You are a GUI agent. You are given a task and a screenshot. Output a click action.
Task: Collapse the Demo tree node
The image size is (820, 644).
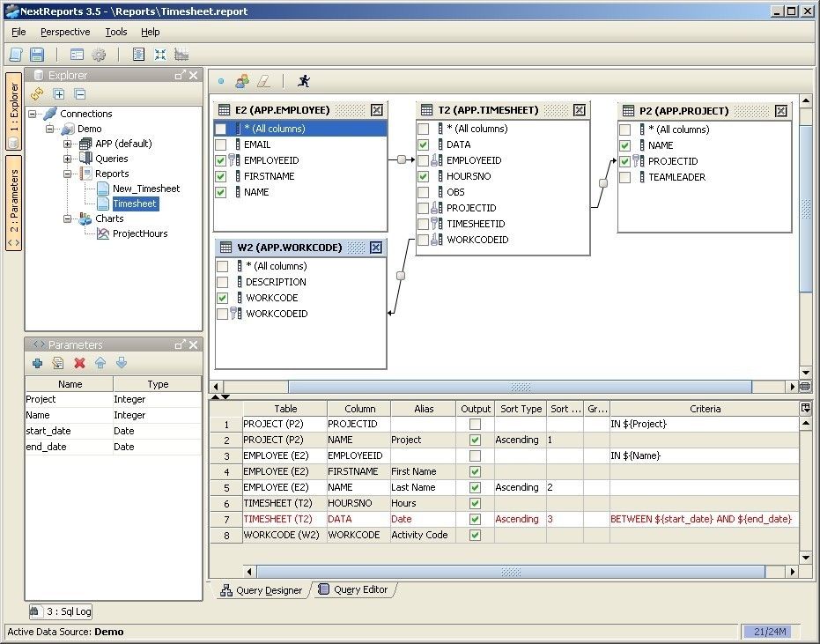click(x=50, y=129)
